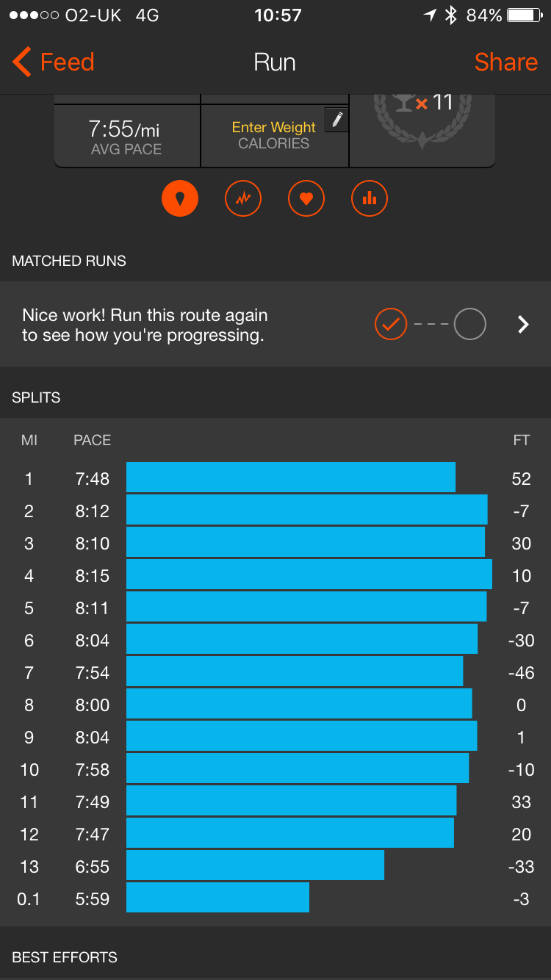The height and width of the screenshot is (980, 551).
Task: Tap the Share button
Action: pyautogui.click(x=506, y=62)
